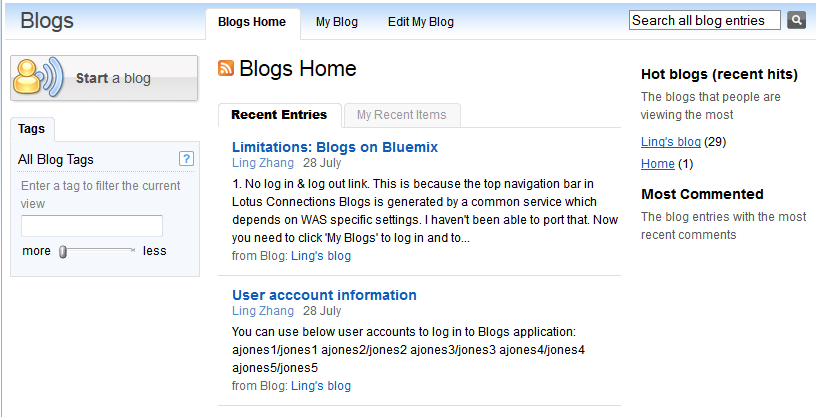
Task: Open author Ling Zhang under Bluemix entry
Action: pos(263,163)
